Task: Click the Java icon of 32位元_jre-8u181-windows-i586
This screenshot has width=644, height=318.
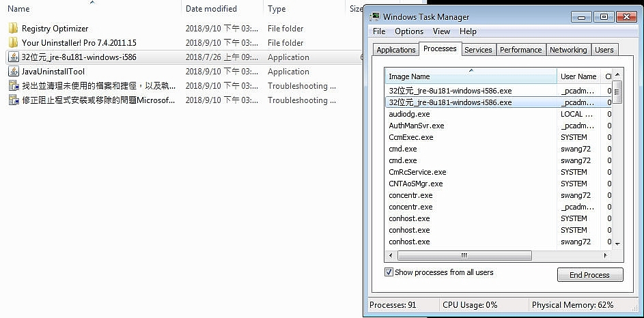Action: pyautogui.click(x=14, y=57)
